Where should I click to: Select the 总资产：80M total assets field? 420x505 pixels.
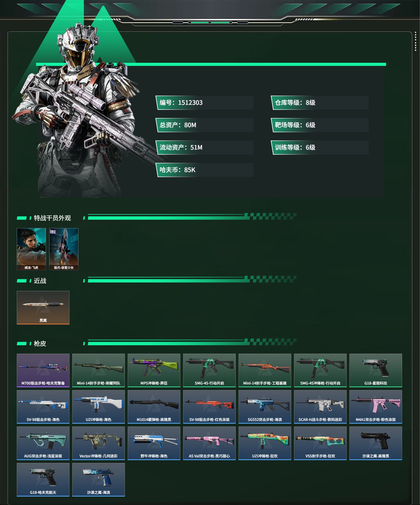[x=205, y=125]
